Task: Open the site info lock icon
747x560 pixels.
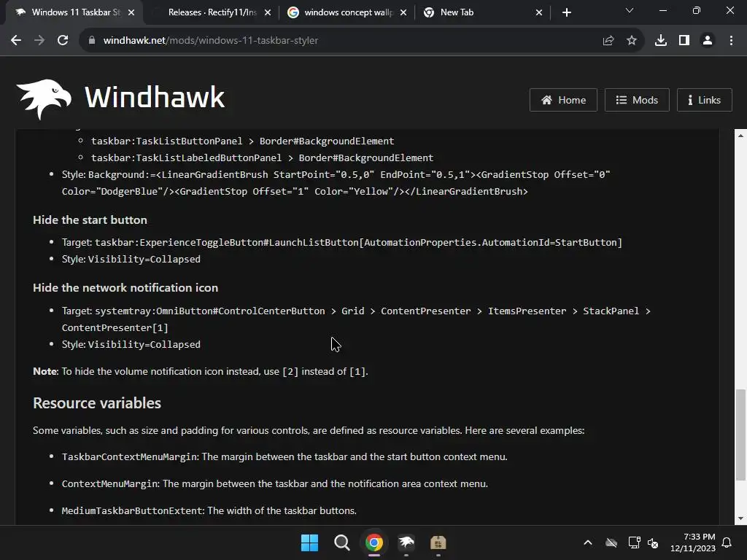Action: click(91, 41)
